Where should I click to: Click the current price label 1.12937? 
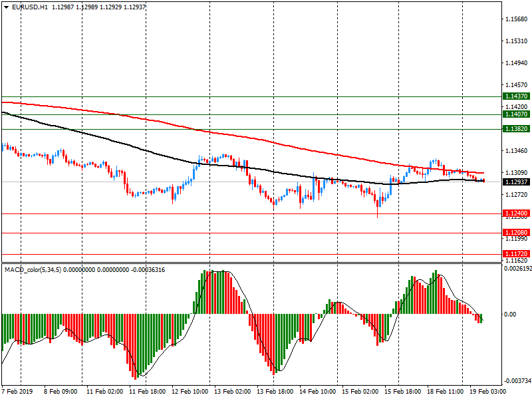516,182
